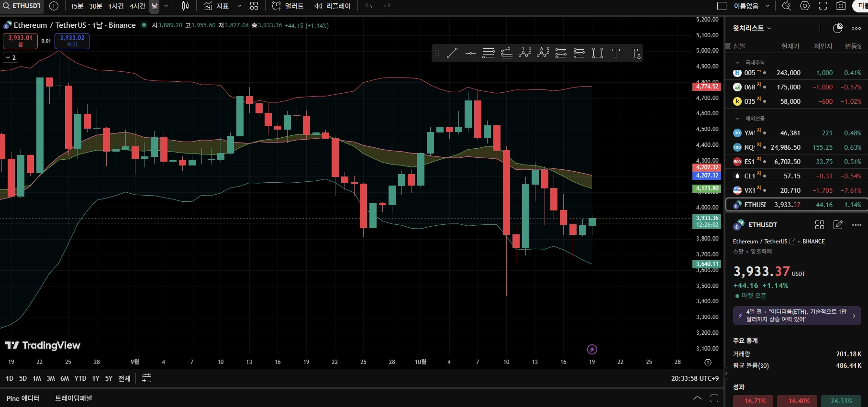Collapse the 국내주식 watchlist section

click(737, 63)
